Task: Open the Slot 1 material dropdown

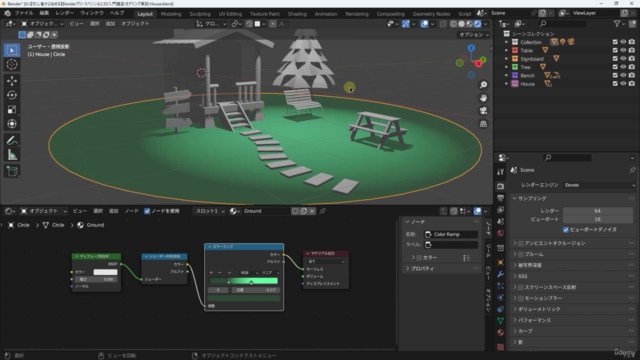Action: point(209,211)
